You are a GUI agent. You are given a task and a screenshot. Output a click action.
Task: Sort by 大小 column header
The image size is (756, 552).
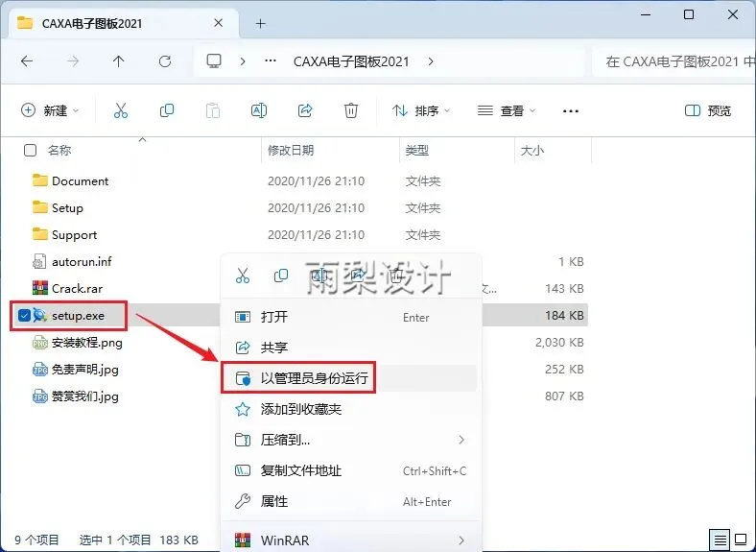click(532, 151)
